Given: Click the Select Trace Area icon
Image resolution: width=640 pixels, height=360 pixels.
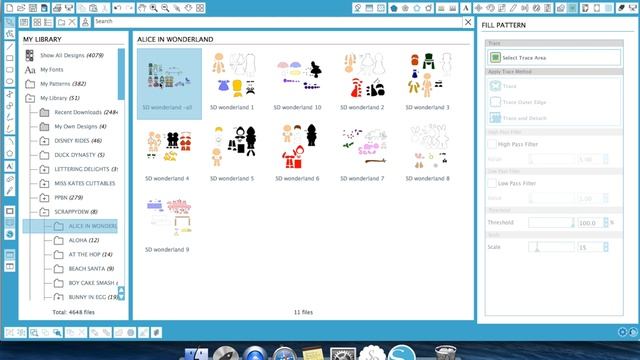Looking at the screenshot, I should tap(495, 58).
